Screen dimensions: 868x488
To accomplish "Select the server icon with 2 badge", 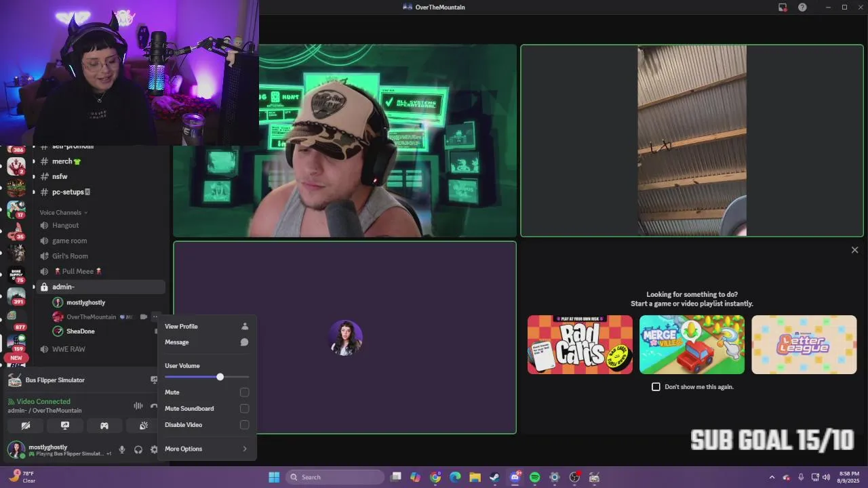I will pyautogui.click(x=16, y=165).
